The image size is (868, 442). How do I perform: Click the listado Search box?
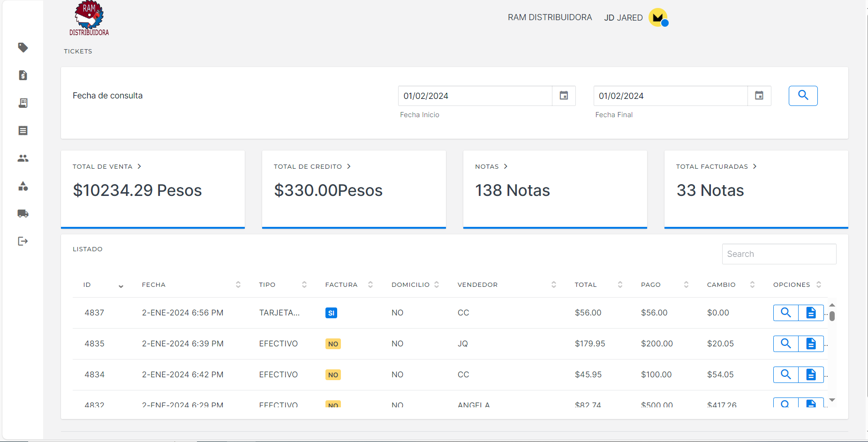click(779, 254)
